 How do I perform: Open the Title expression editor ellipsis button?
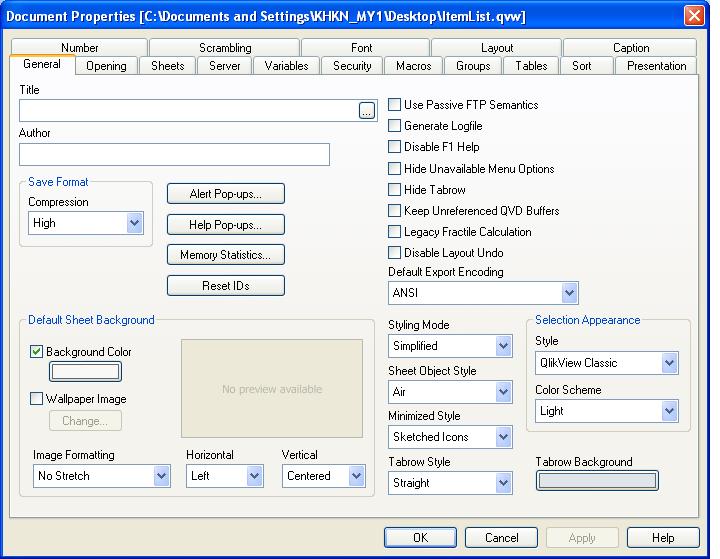click(x=366, y=111)
